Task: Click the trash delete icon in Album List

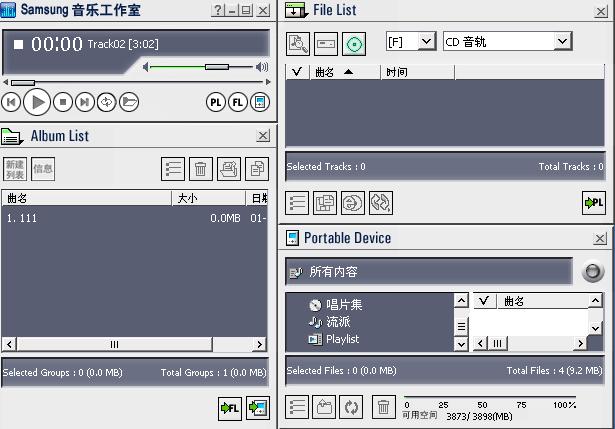Action: (x=201, y=169)
